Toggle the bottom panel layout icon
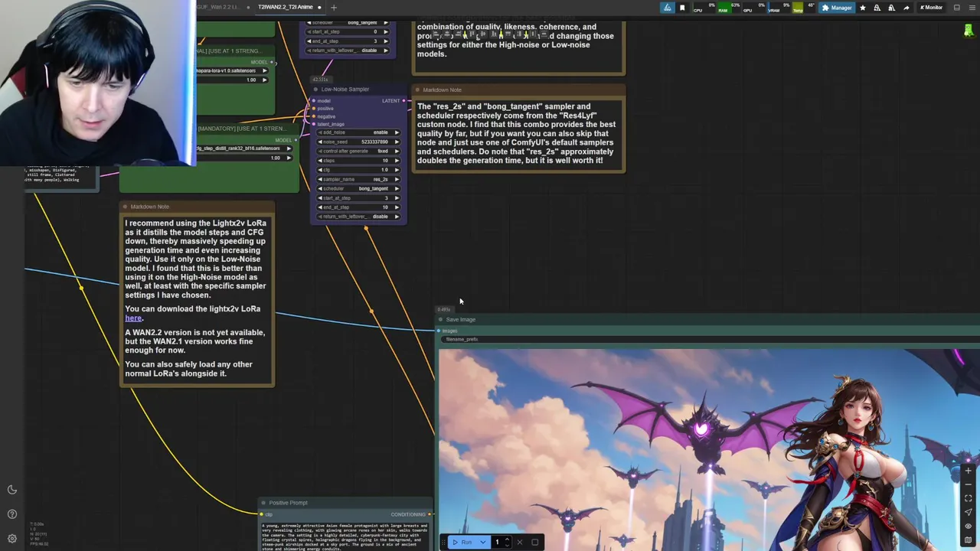Image resolution: width=980 pixels, height=551 pixels. 956,8
